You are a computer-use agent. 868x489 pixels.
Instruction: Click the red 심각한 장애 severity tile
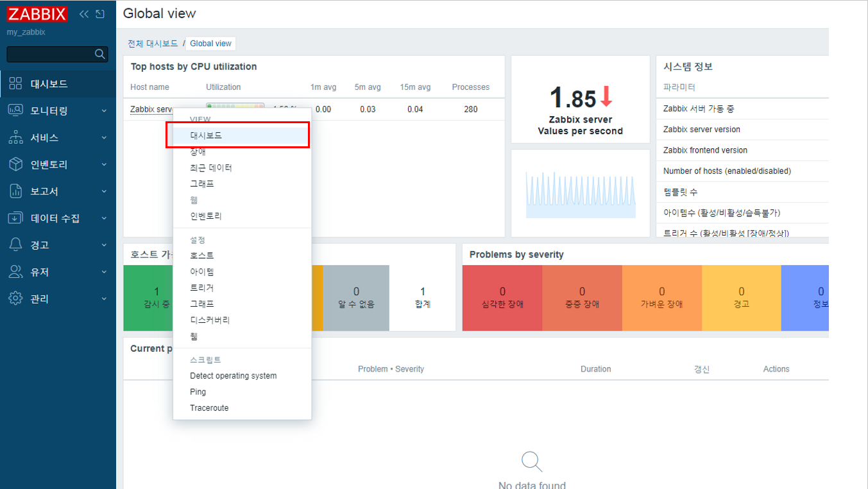[x=502, y=298]
